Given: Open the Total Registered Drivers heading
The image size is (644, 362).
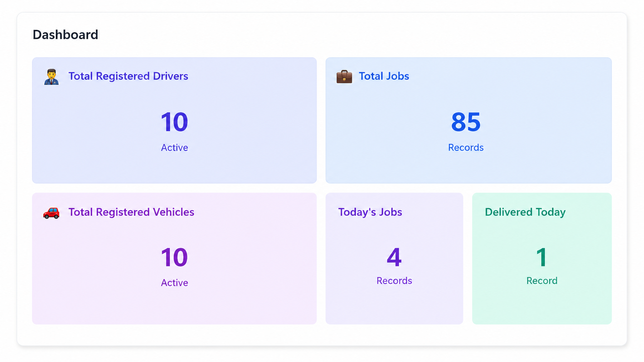Looking at the screenshot, I should (128, 76).
